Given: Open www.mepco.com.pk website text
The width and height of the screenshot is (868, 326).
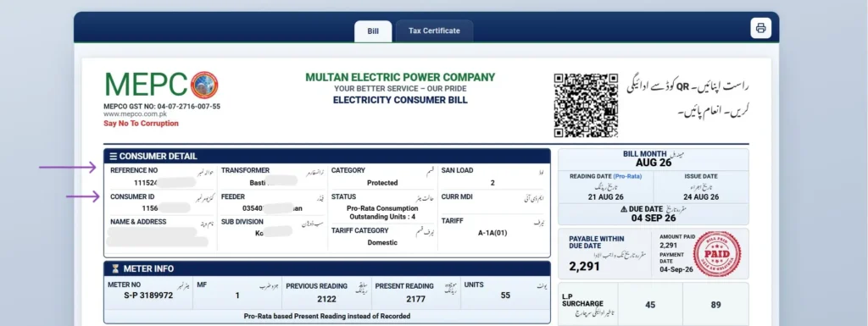Looking at the screenshot, I should 135,114.
